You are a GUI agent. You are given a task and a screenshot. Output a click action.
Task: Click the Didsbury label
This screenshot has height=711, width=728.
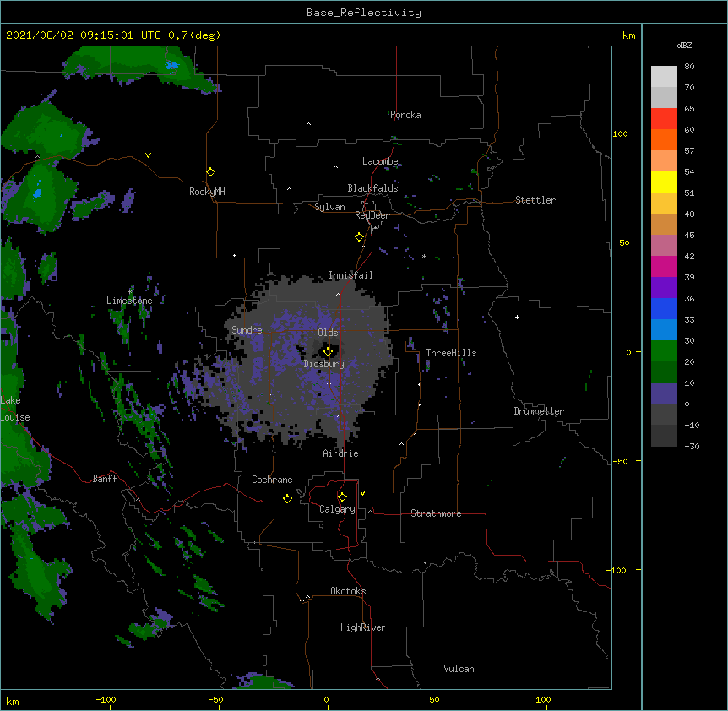[x=324, y=364]
